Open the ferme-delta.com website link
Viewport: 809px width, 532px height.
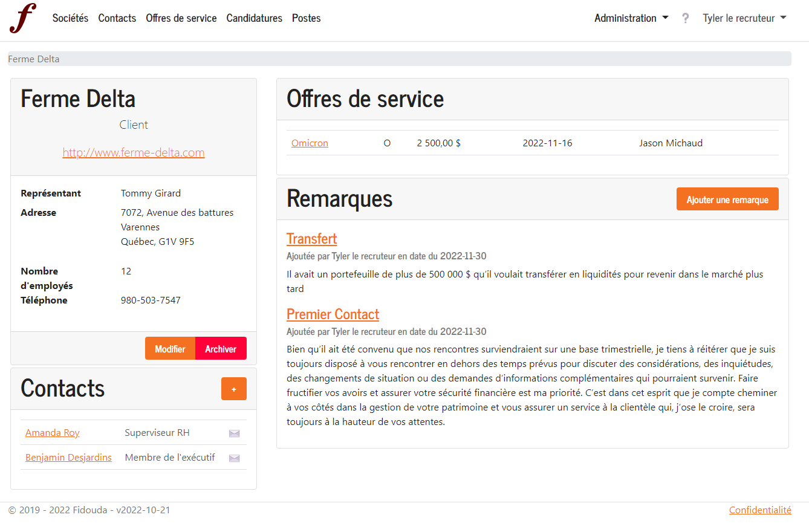pos(134,152)
